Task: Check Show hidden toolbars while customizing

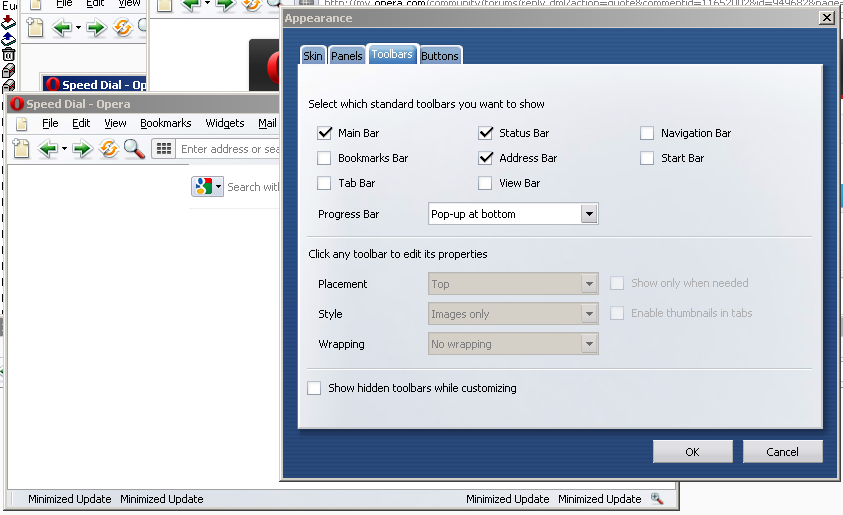Action: pos(314,388)
